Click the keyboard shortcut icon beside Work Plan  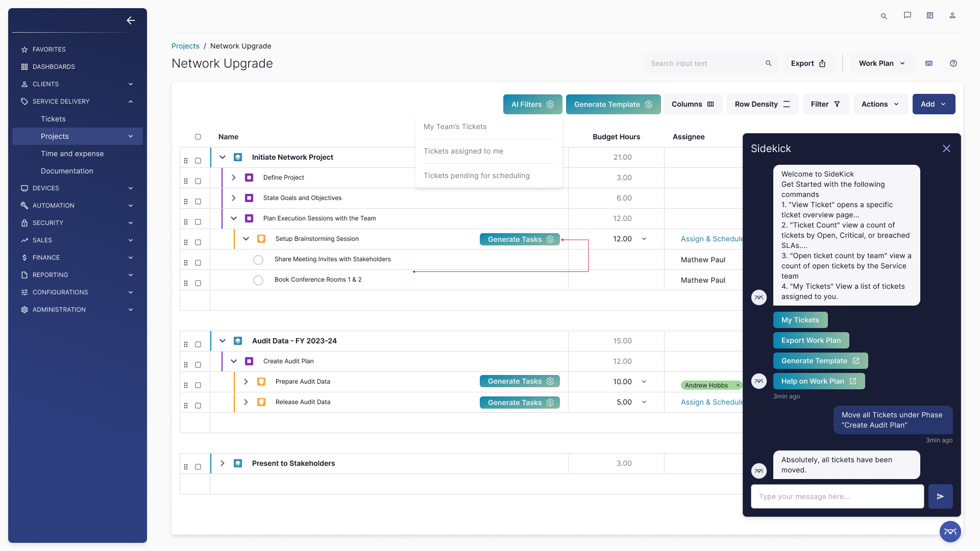point(929,63)
